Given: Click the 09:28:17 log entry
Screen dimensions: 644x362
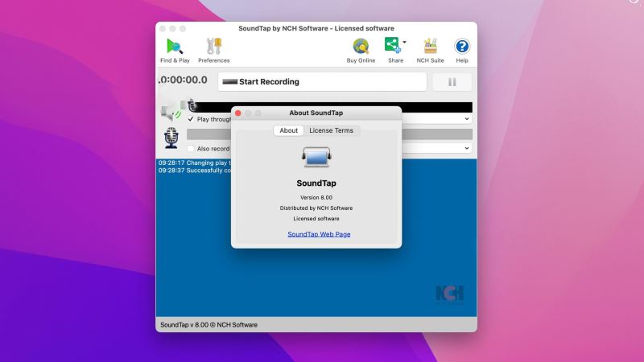Looking at the screenshot, I should [194, 163].
